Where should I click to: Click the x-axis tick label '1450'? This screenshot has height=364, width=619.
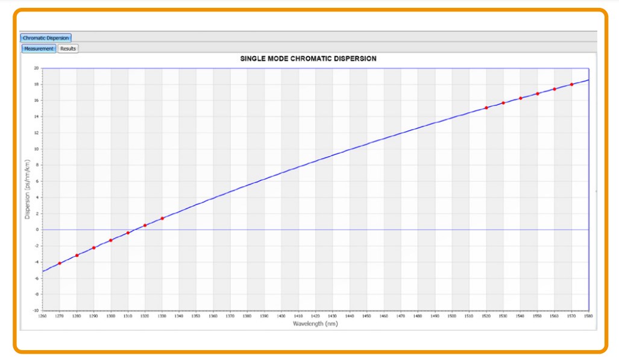(x=366, y=316)
